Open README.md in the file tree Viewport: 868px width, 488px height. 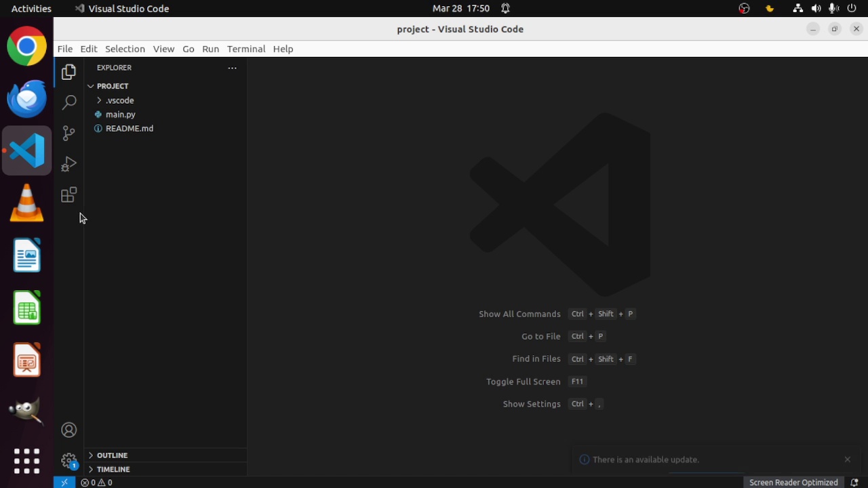pos(129,128)
